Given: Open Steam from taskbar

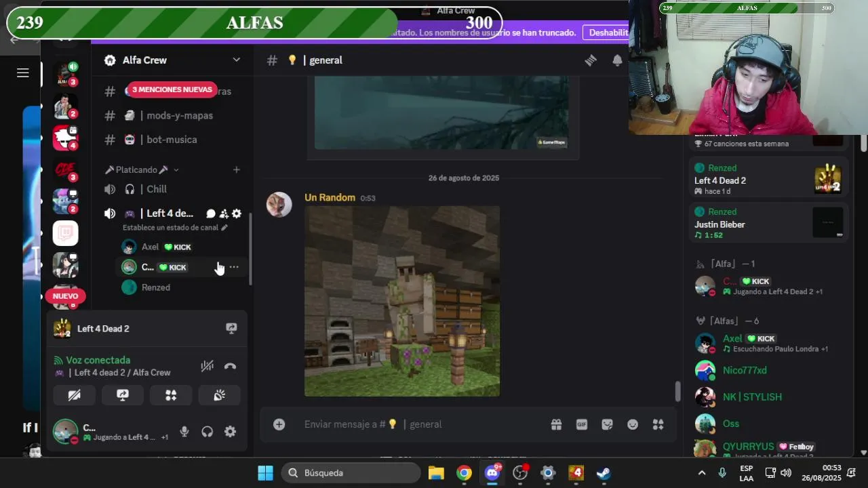Looking at the screenshot, I should coord(604,472).
